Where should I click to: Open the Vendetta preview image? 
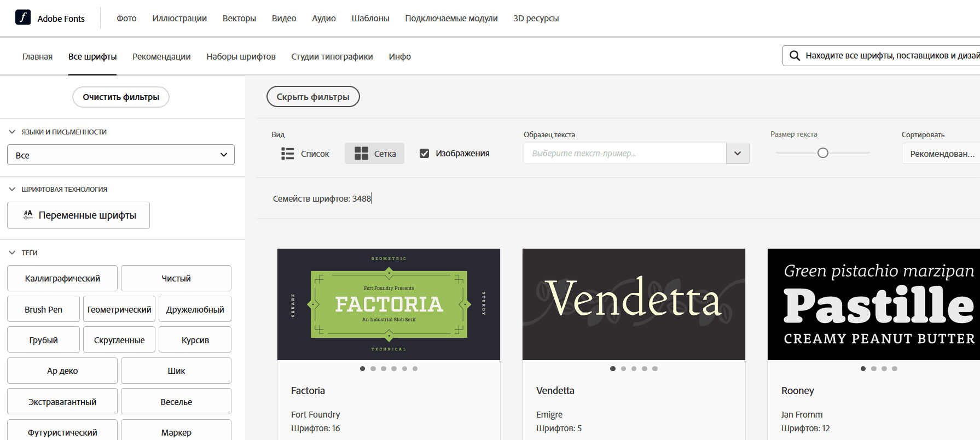click(x=634, y=304)
